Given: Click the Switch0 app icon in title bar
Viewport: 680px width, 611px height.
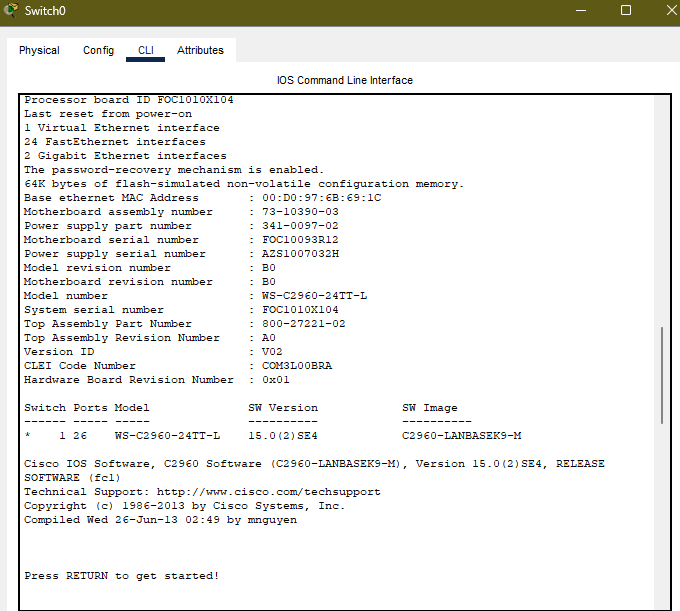Looking at the screenshot, I should click(x=10, y=10).
